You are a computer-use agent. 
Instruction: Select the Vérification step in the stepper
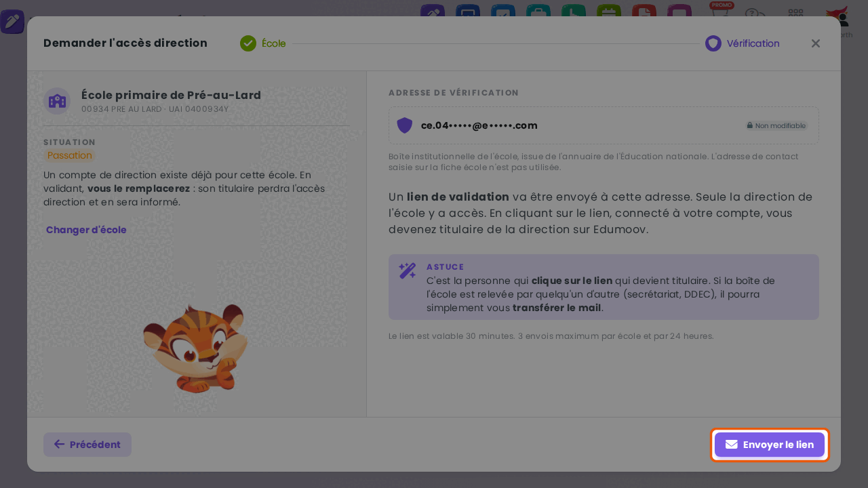click(743, 43)
